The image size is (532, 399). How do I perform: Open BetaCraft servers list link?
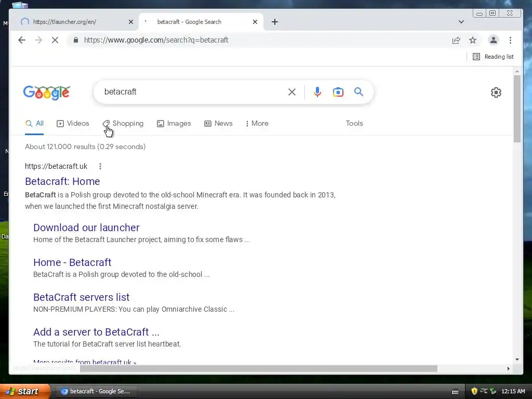click(x=82, y=297)
